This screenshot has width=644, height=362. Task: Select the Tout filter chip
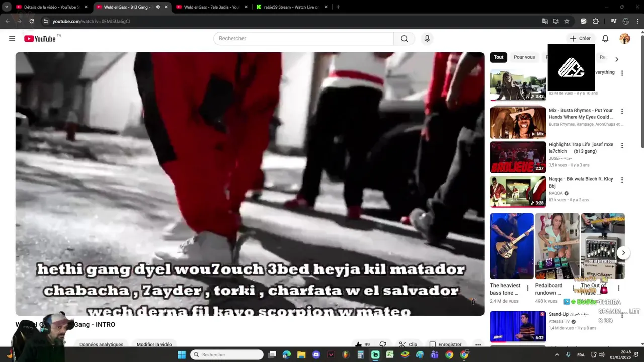coord(498,57)
